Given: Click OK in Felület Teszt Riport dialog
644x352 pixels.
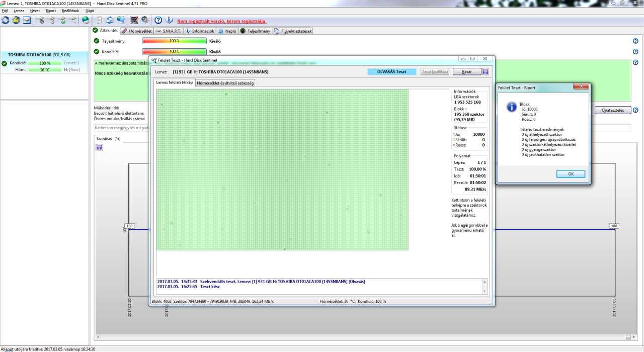Looking at the screenshot, I should click(x=571, y=174).
